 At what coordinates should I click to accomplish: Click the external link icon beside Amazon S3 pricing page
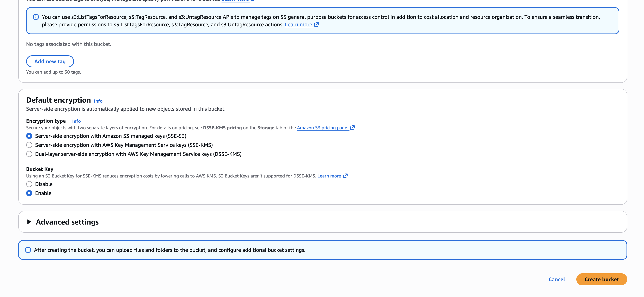[x=352, y=128]
